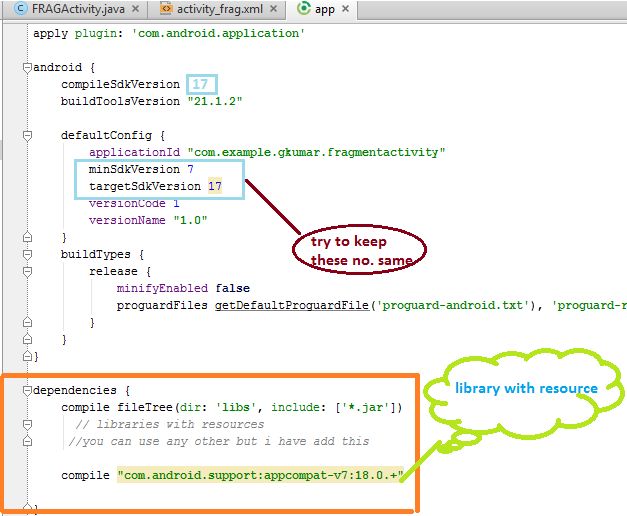
Task: Click the // libraries with resources comment
Action: tap(170, 424)
